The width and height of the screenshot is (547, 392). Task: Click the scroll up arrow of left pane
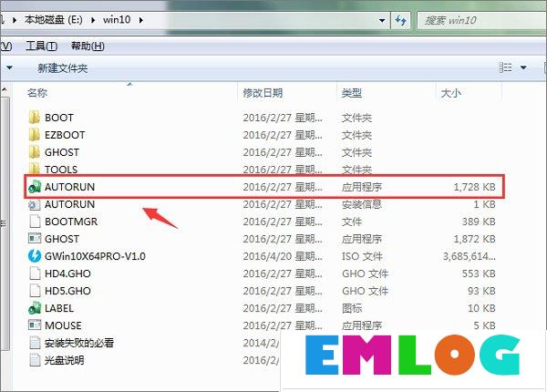coord(5,90)
